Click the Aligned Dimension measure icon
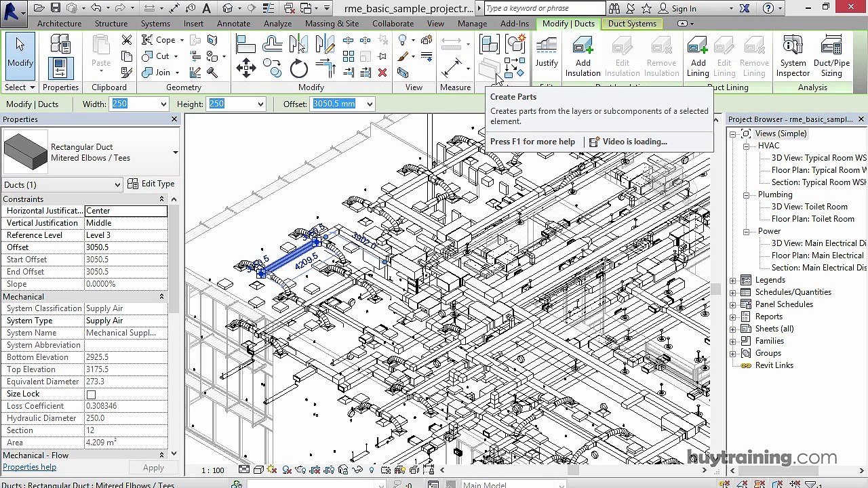The height and width of the screenshot is (488, 868). coord(451,68)
